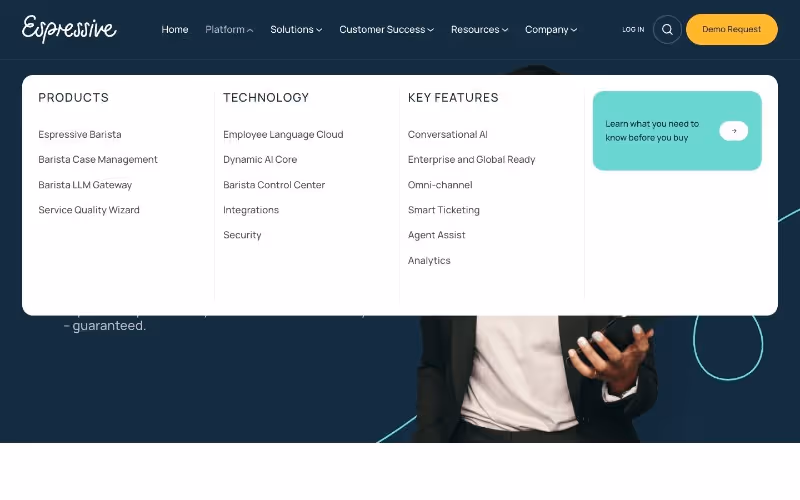The image size is (800, 500).
Task: Open Employee Language Cloud
Action: pos(283,134)
